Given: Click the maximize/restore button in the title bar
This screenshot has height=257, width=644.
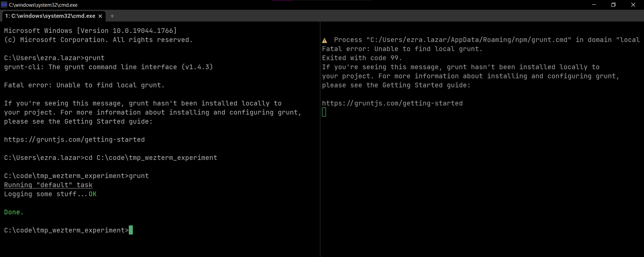Looking at the screenshot, I should click(x=614, y=5).
